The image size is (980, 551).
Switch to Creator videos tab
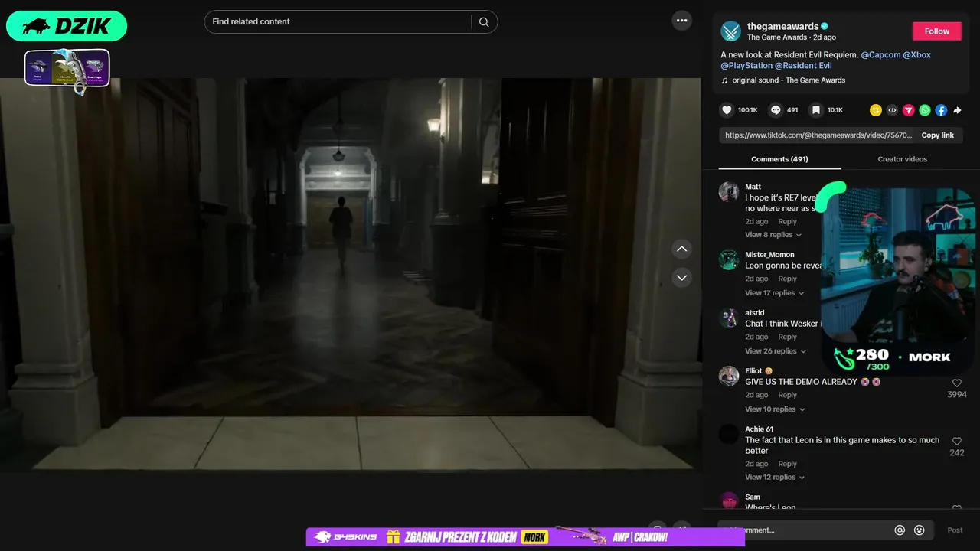tap(902, 159)
